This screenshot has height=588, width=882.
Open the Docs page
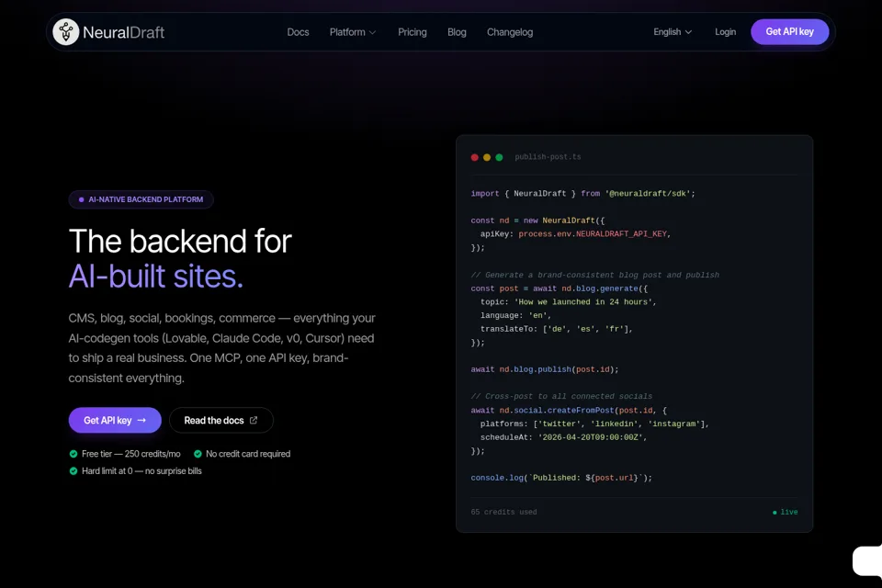(x=298, y=32)
